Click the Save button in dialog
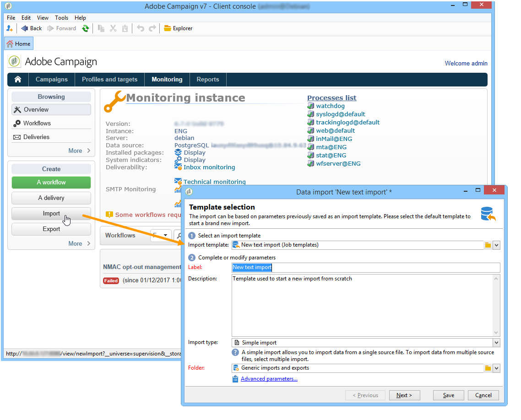 coord(449,395)
